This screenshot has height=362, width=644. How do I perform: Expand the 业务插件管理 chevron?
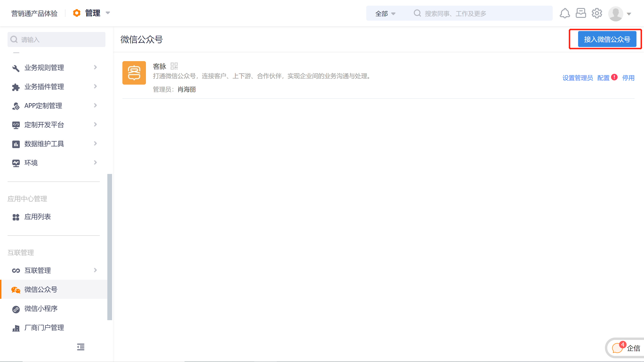click(95, 86)
